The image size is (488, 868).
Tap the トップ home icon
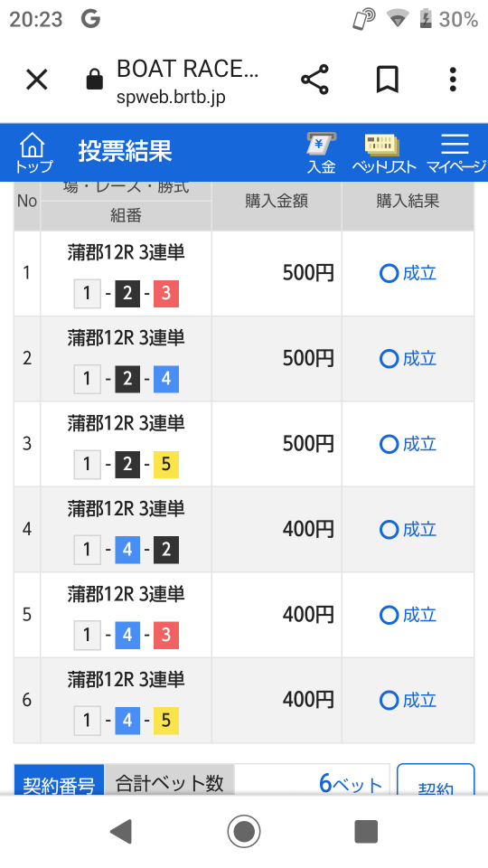(33, 153)
